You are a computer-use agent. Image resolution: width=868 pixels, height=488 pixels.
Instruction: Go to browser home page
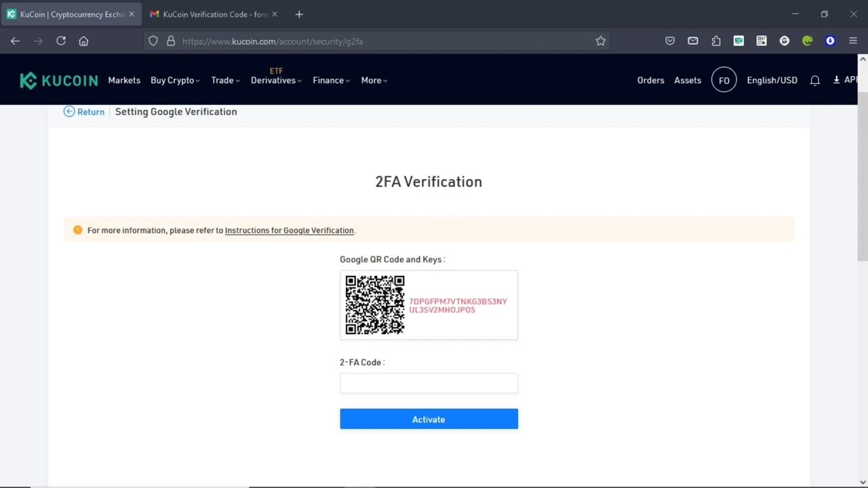click(x=83, y=41)
